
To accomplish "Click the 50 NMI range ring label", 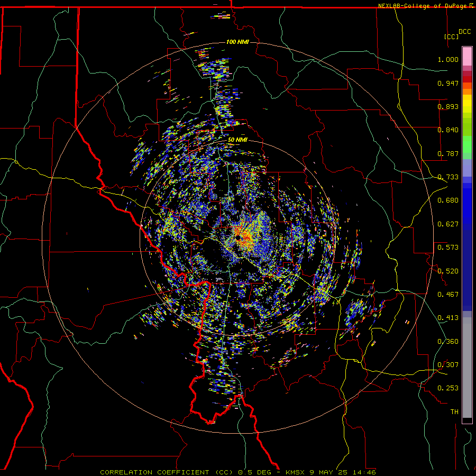I will coord(237,140).
